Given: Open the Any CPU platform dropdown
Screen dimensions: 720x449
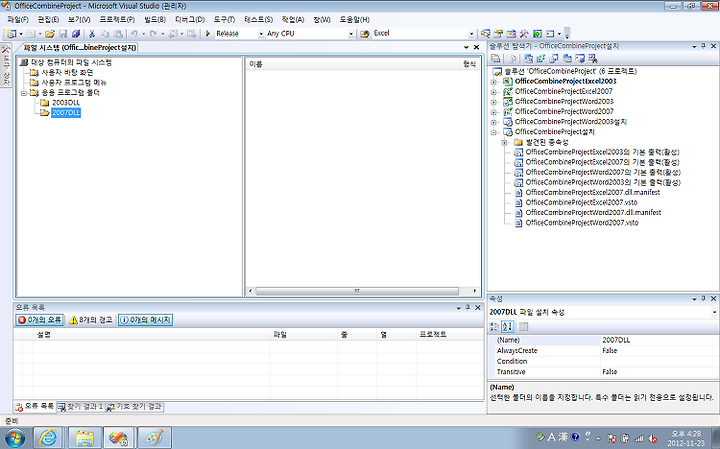Looking at the screenshot, I should (x=351, y=34).
